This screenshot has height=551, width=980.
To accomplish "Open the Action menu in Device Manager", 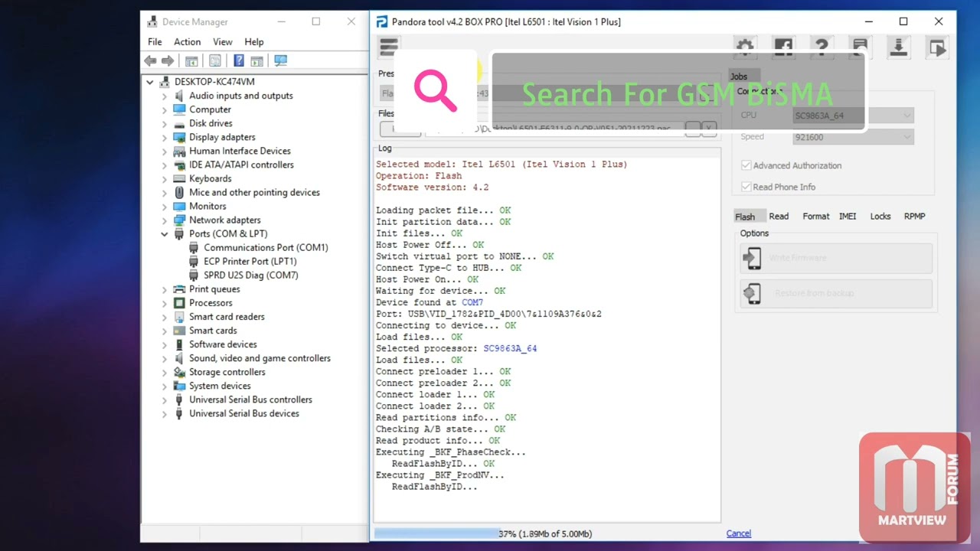I will (x=187, y=42).
